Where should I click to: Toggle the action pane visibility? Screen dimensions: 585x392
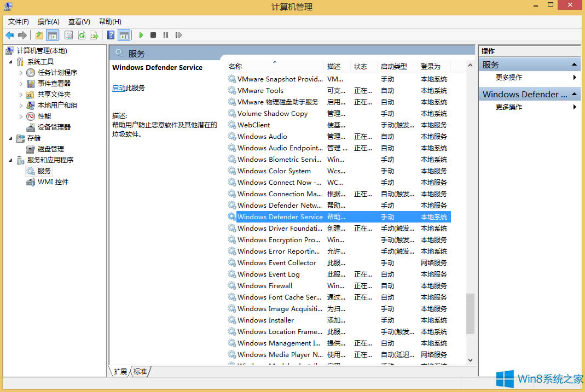(x=124, y=35)
